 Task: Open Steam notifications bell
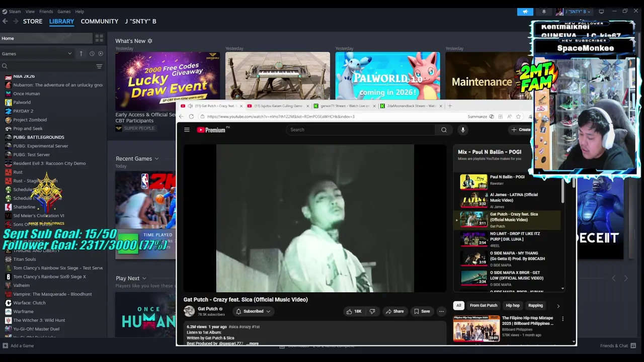click(x=544, y=12)
